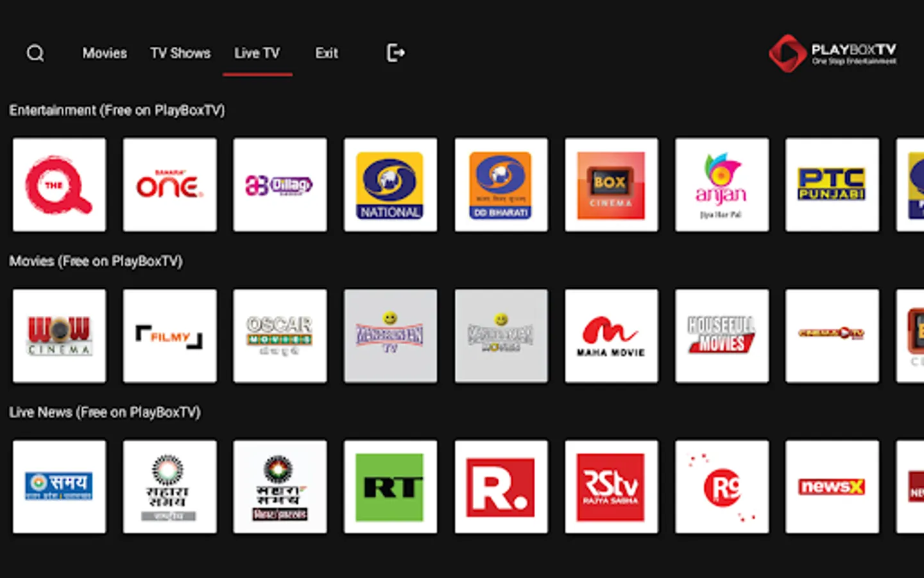Open blue Samay news channel
Screen dimensions: 924x578
[x=60, y=487]
